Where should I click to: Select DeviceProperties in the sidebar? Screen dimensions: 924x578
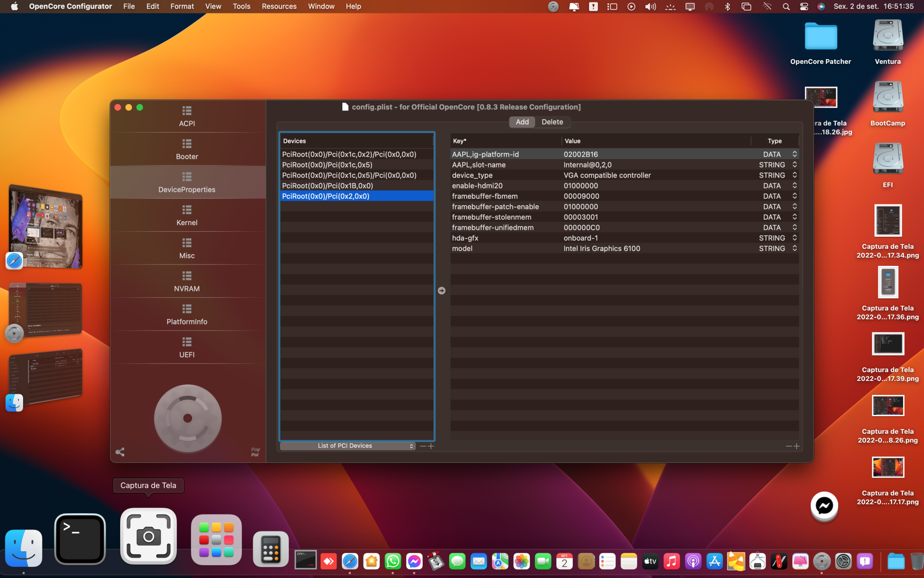point(187,182)
